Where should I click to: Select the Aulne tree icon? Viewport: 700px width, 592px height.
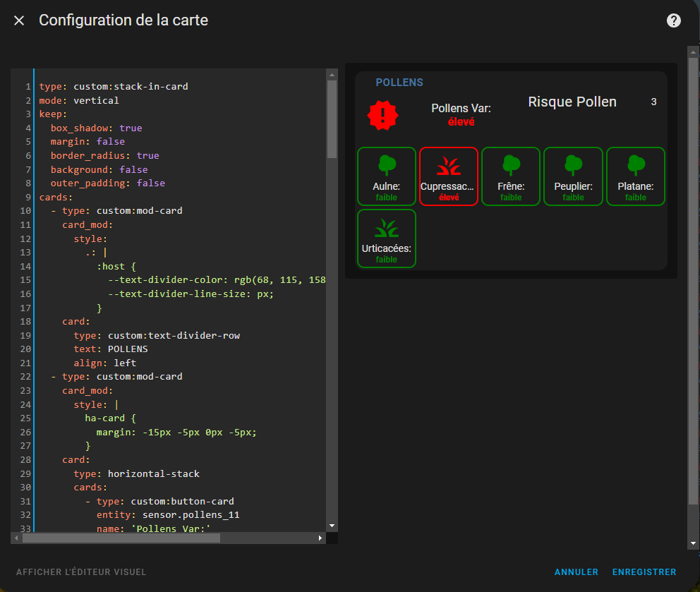coord(386,165)
